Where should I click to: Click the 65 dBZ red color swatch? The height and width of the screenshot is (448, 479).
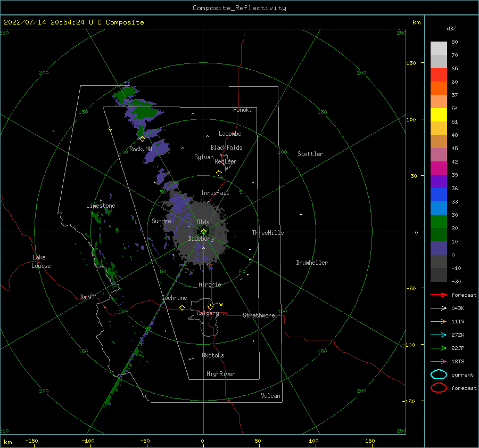coord(439,75)
